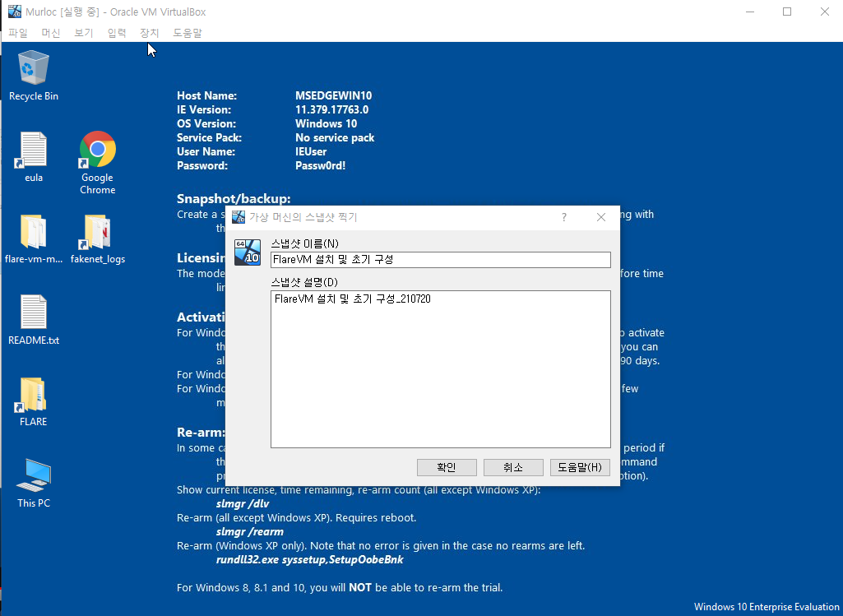Open the 파일 menu
Screen dimensions: 843x616
tap(18, 33)
